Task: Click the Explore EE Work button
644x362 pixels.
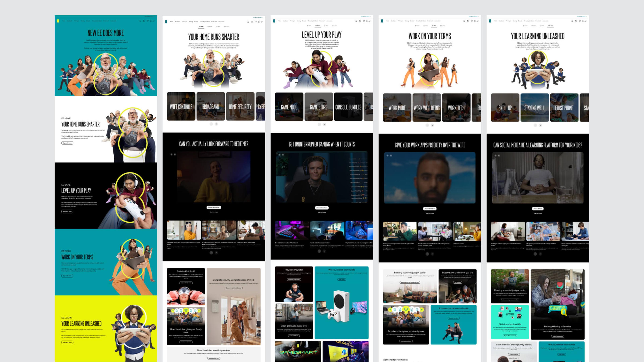Action: [67, 276]
